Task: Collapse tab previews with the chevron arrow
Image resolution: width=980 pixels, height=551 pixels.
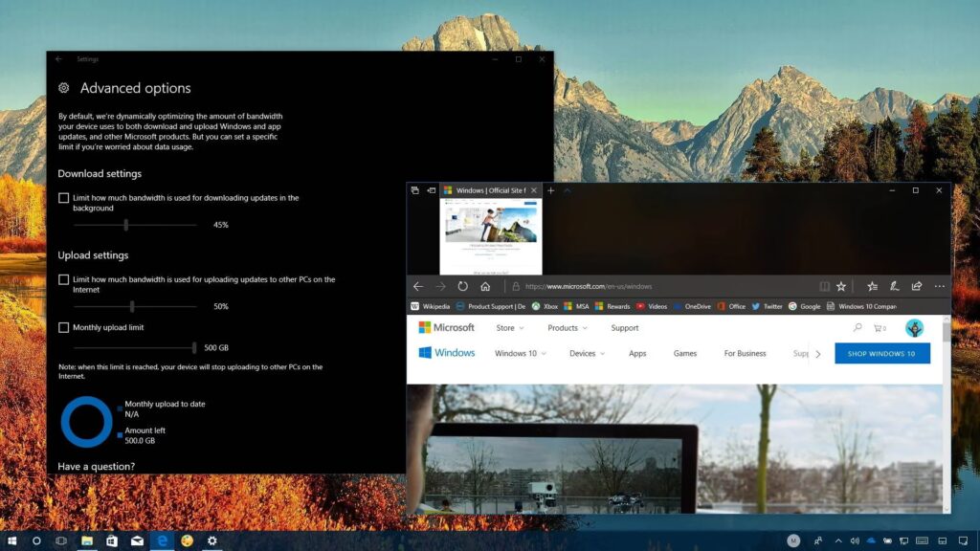Action: click(567, 190)
